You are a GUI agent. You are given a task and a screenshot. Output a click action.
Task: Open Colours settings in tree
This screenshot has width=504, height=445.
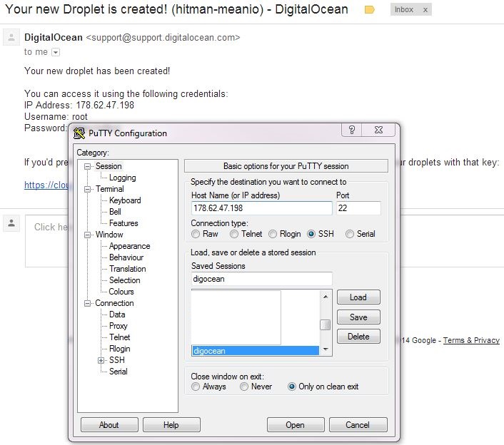point(121,292)
